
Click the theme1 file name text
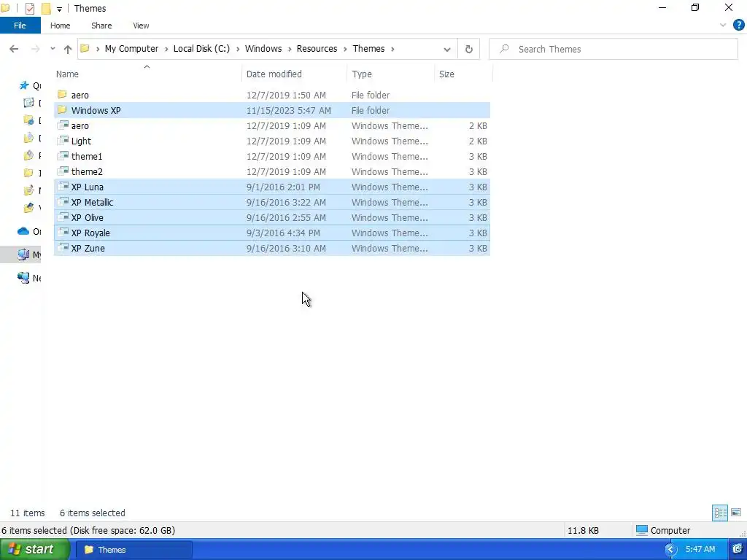click(87, 156)
